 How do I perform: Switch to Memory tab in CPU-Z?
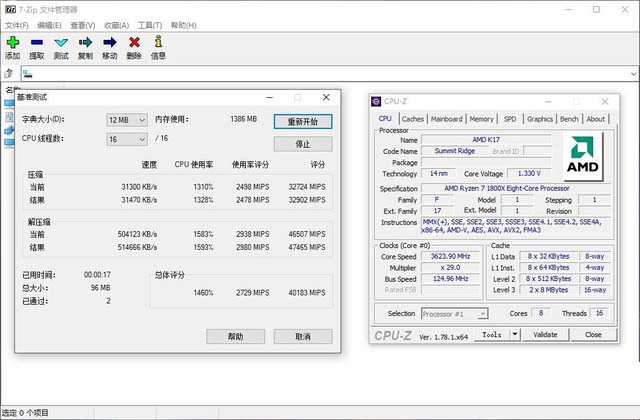pos(481,119)
